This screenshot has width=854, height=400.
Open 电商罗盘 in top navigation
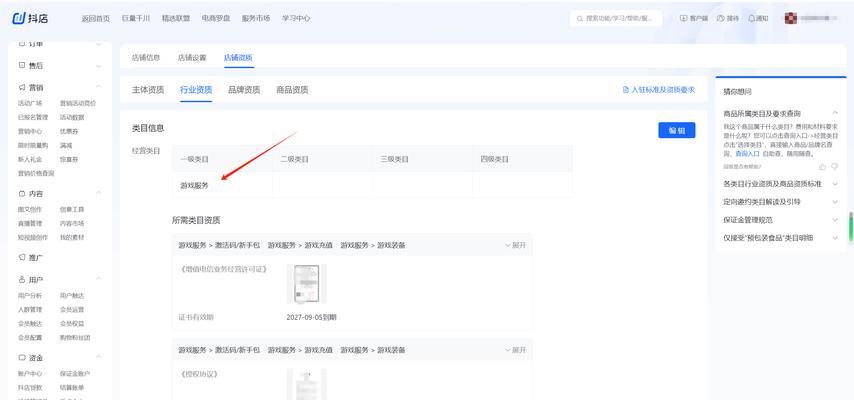point(216,19)
